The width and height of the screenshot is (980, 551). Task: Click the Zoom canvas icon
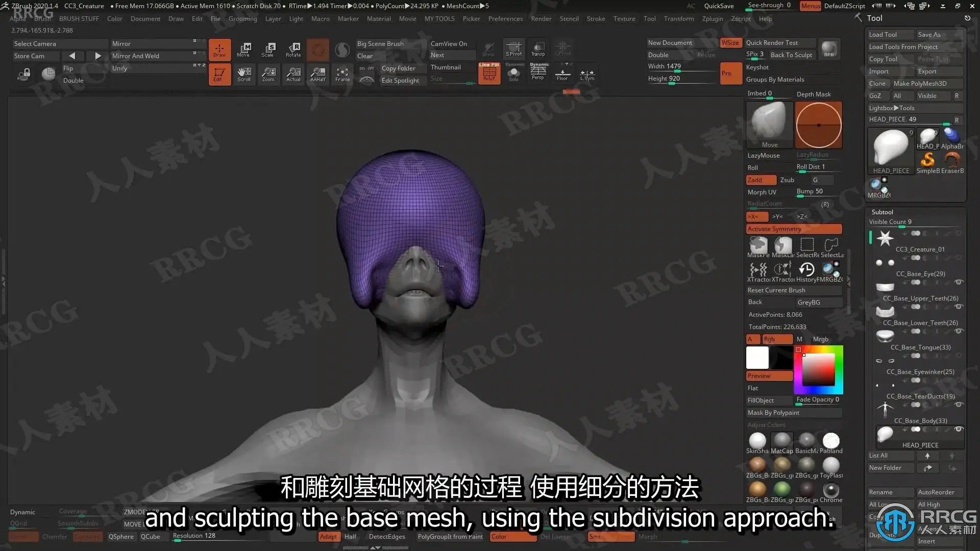tap(268, 74)
